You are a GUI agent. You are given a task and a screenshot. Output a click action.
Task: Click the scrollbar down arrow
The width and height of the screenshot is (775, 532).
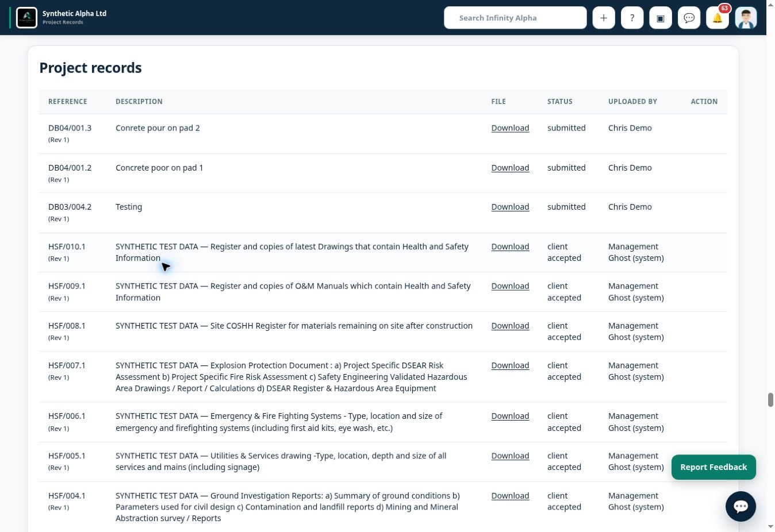point(770,526)
